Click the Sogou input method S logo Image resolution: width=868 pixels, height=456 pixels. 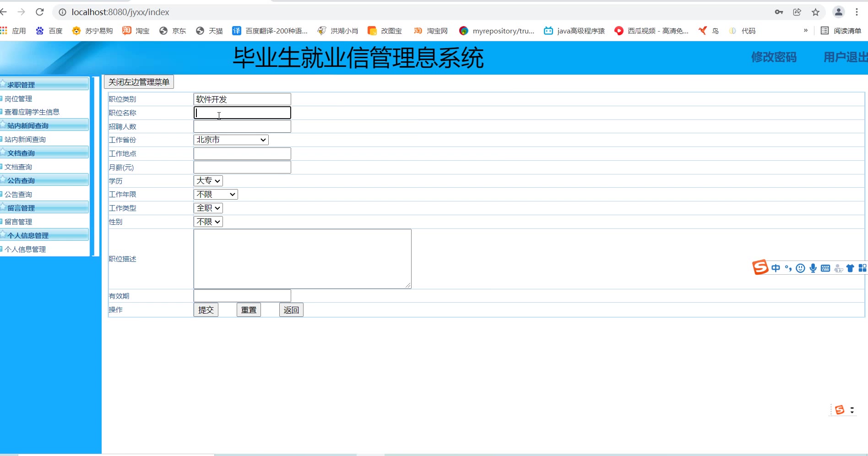760,267
